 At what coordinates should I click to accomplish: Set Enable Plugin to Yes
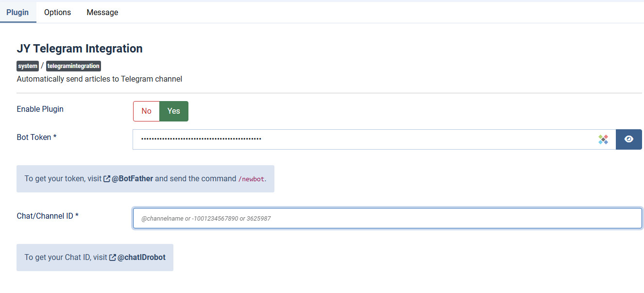point(174,111)
